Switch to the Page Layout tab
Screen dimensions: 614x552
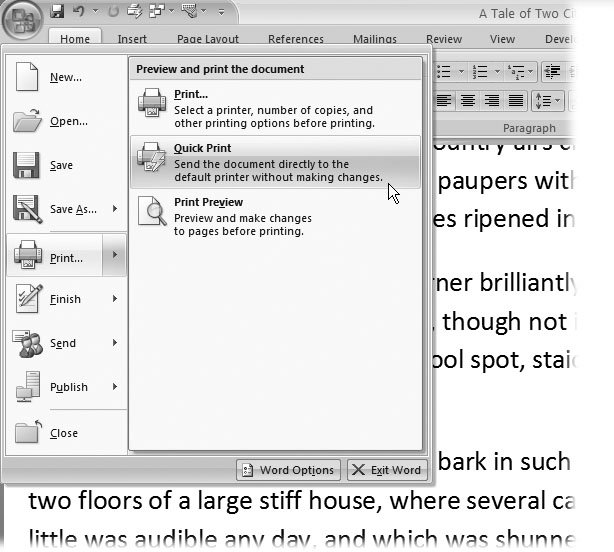[207, 40]
